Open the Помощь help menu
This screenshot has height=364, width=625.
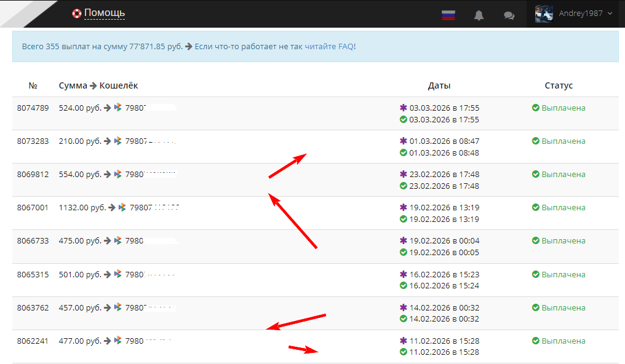point(105,13)
